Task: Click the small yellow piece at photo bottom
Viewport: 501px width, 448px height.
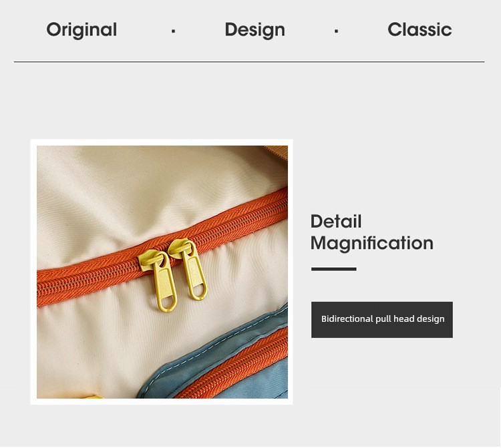Action: [94, 397]
